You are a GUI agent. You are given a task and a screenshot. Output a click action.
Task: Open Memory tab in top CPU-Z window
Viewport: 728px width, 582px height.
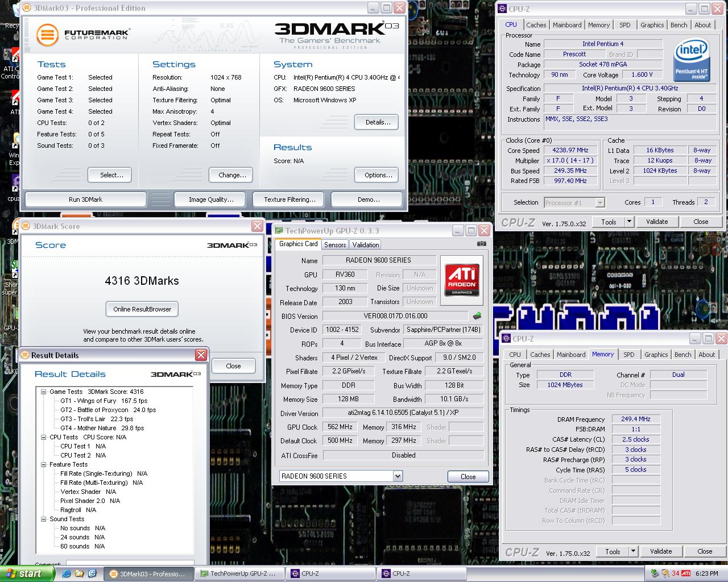tap(599, 25)
